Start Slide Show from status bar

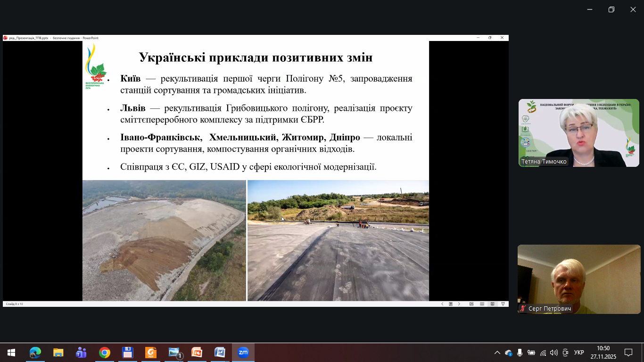point(503,304)
